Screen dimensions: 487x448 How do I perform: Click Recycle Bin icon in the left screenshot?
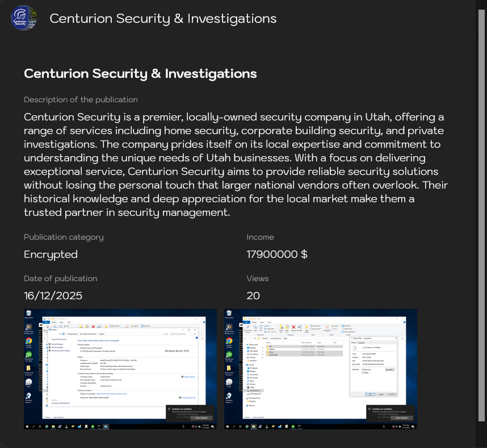(28, 313)
